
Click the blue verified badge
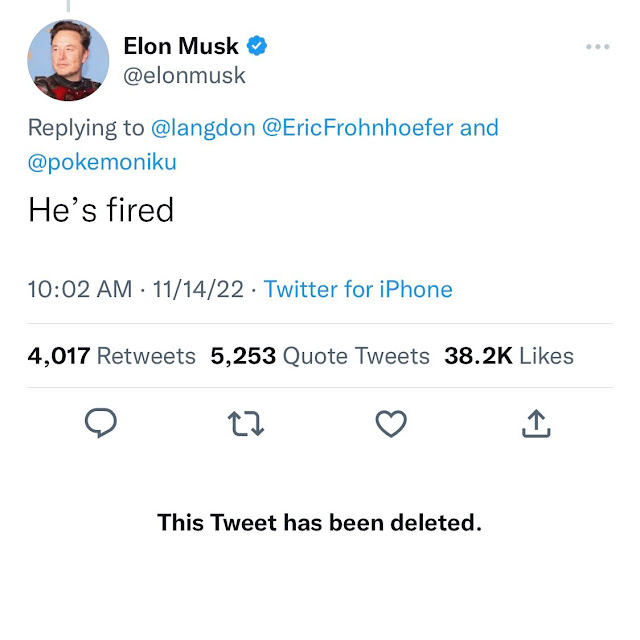click(x=257, y=46)
